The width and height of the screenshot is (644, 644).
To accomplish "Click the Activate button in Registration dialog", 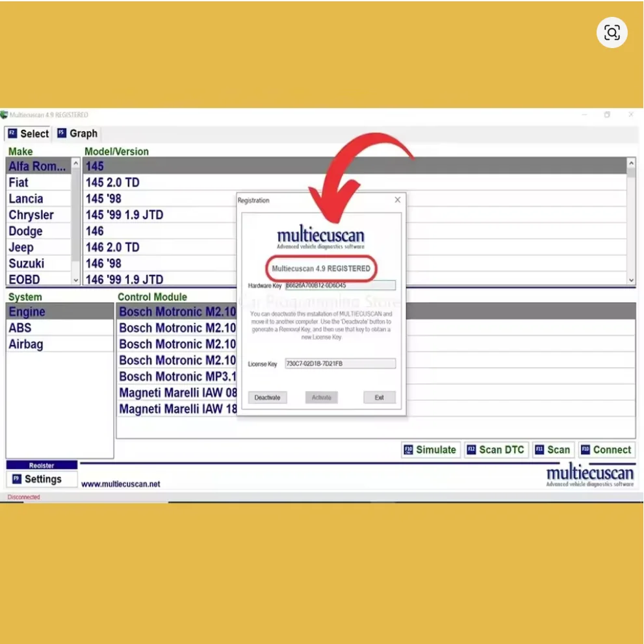I will click(321, 397).
